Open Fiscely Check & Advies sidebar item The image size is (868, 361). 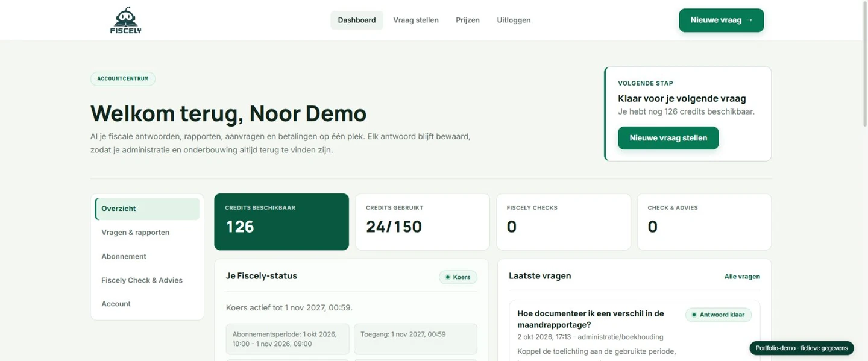[x=148, y=280]
